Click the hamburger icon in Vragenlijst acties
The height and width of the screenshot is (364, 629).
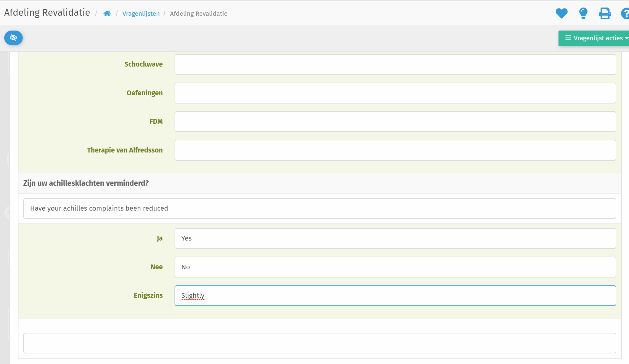[x=568, y=38]
